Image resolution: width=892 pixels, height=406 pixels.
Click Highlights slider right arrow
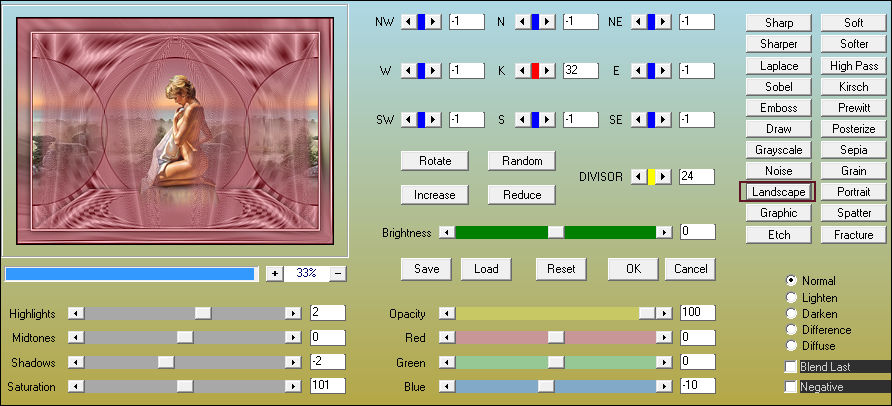pyautogui.click(x=293, y=313)
